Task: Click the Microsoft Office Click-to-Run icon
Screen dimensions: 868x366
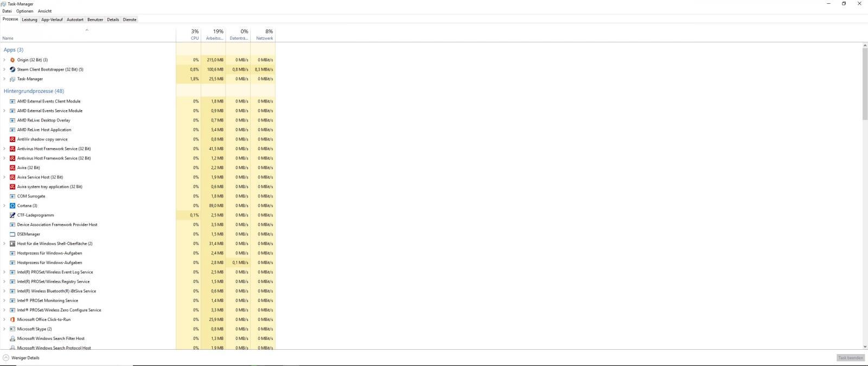Action: point(12,319)
